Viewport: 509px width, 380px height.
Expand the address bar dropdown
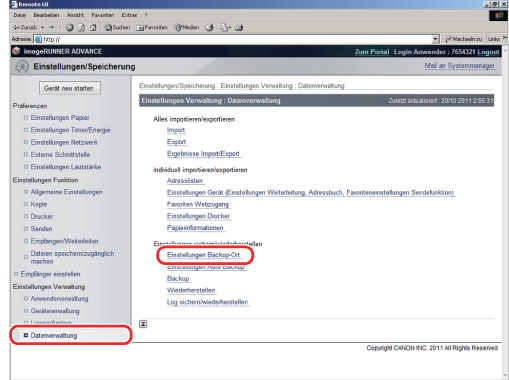coord(435,39)
